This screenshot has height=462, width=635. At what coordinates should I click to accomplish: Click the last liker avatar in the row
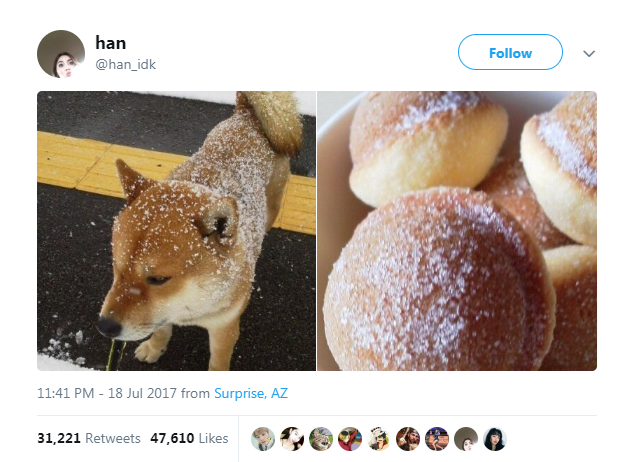(x=495, y=439)
